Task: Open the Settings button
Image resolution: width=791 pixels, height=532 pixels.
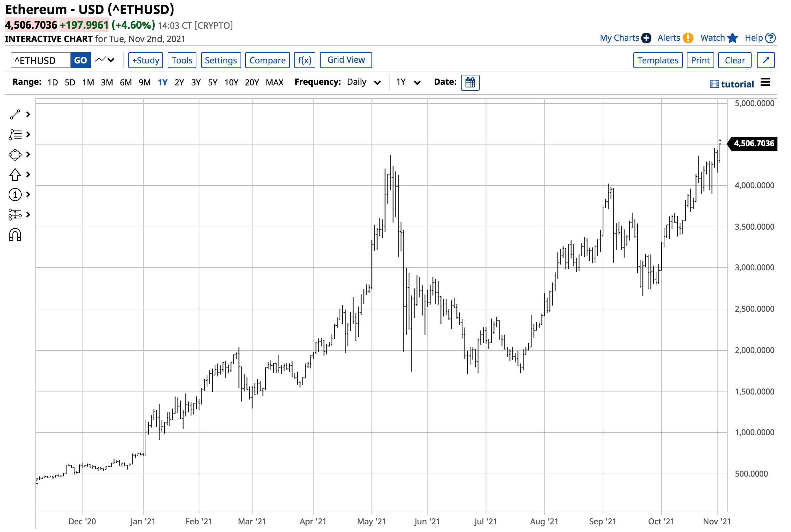Action: [221, 60]
